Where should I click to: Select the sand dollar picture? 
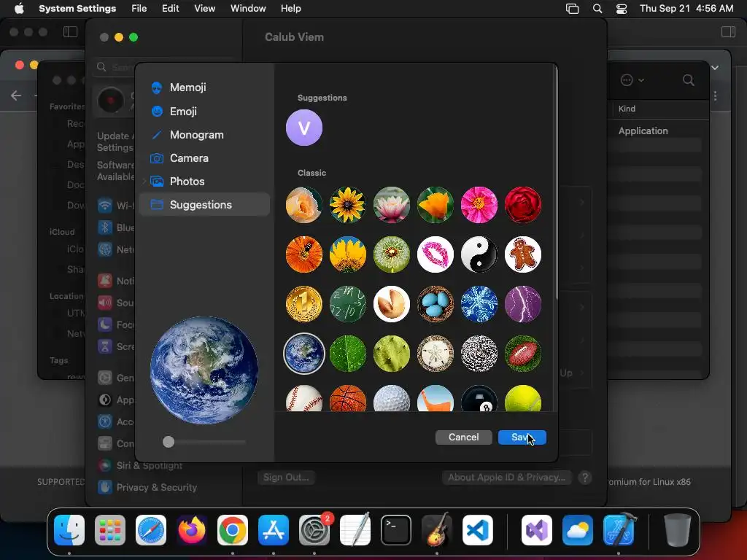[436, 354]
